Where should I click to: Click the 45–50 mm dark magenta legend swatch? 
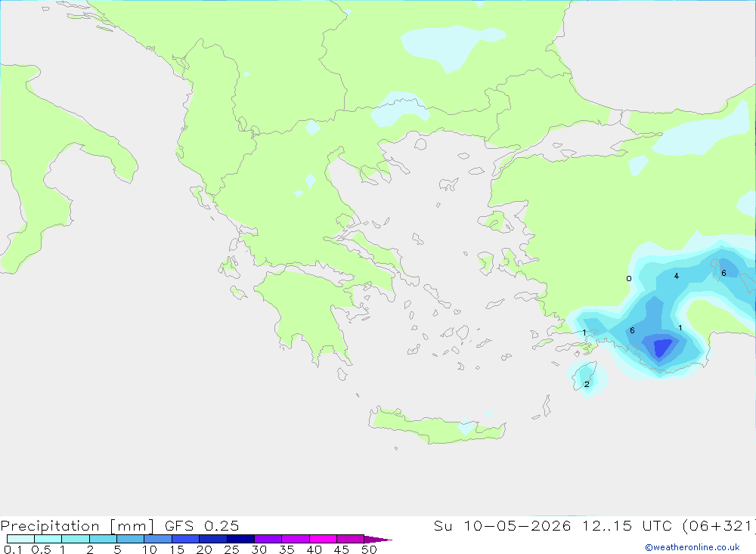(350, 539)
